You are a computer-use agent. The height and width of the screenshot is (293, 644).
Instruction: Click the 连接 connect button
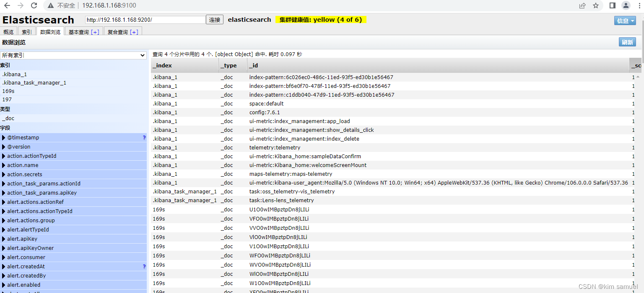pos(215,20)
